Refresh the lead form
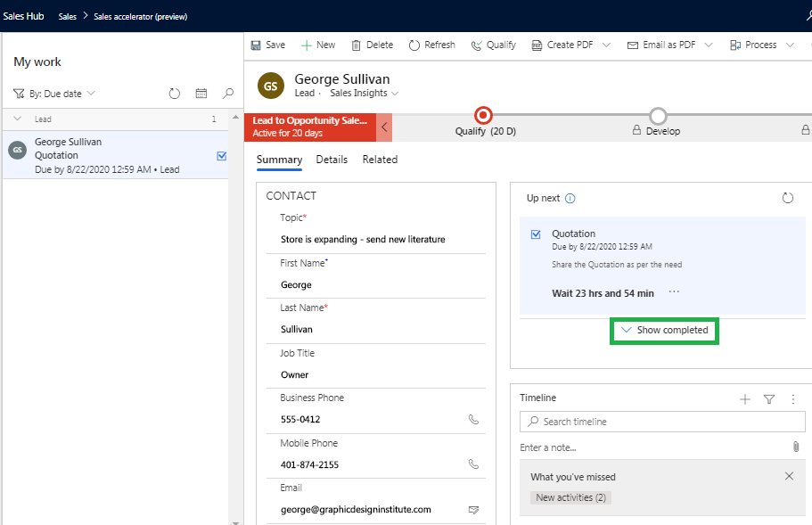The width and height of the screenshot is (812, 525). click(432, 45)
